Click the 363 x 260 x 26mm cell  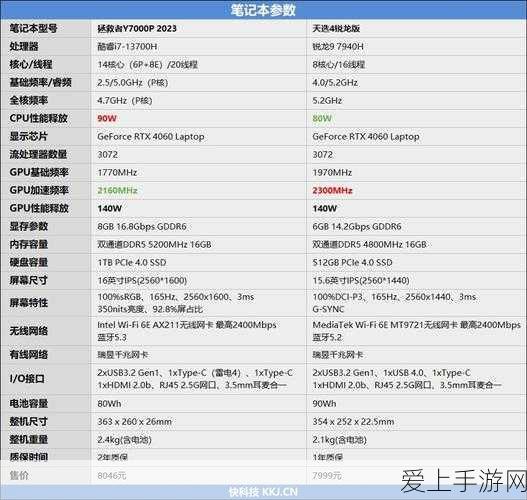(134, 421)
